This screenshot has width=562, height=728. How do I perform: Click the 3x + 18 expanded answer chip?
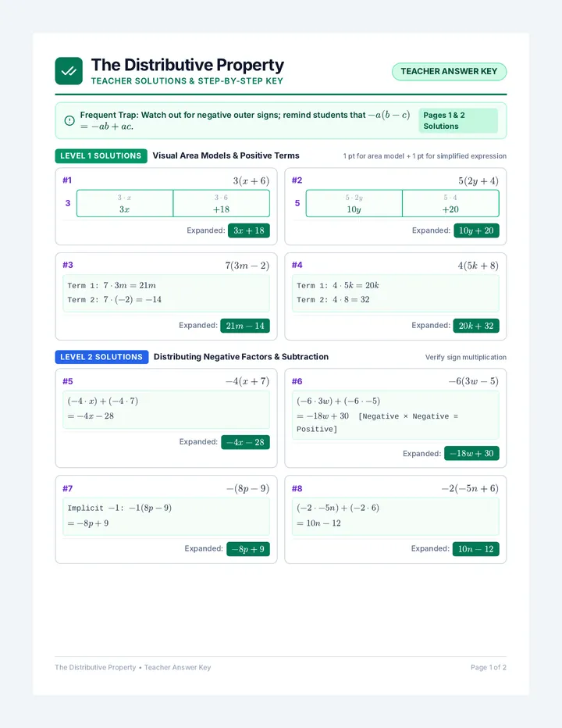coord(249,230)
